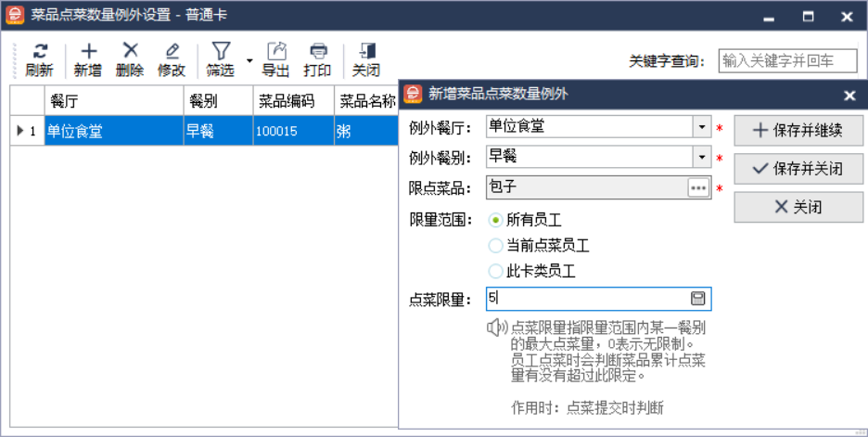Select the 此卡类员工 radio button

(x=495, y=272)
